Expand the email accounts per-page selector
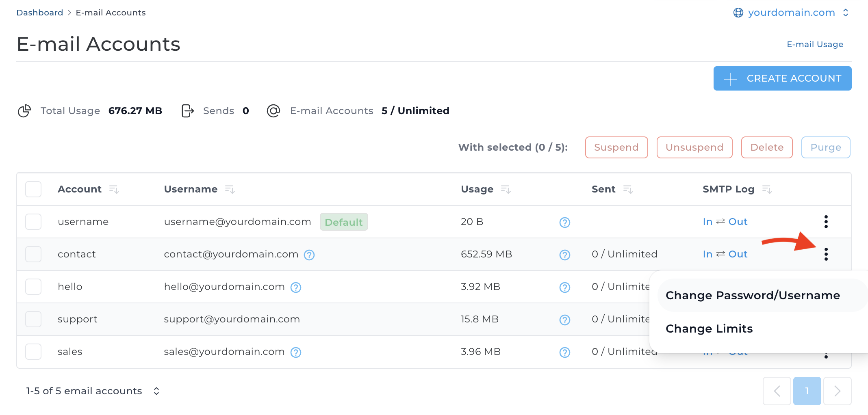This screenshot has height=415, width=868. pyautogui.click(x=156, y=391)
